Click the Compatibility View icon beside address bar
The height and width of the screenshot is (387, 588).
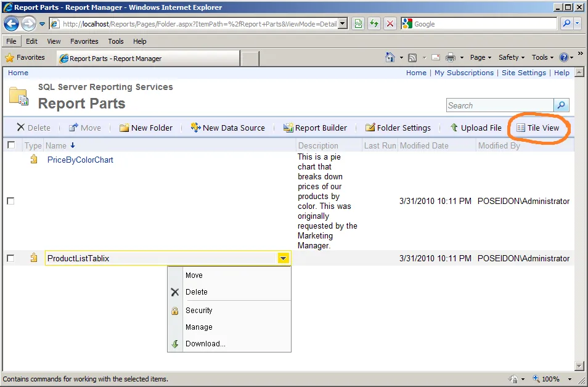pyautogui.click(x=358, y=24)
